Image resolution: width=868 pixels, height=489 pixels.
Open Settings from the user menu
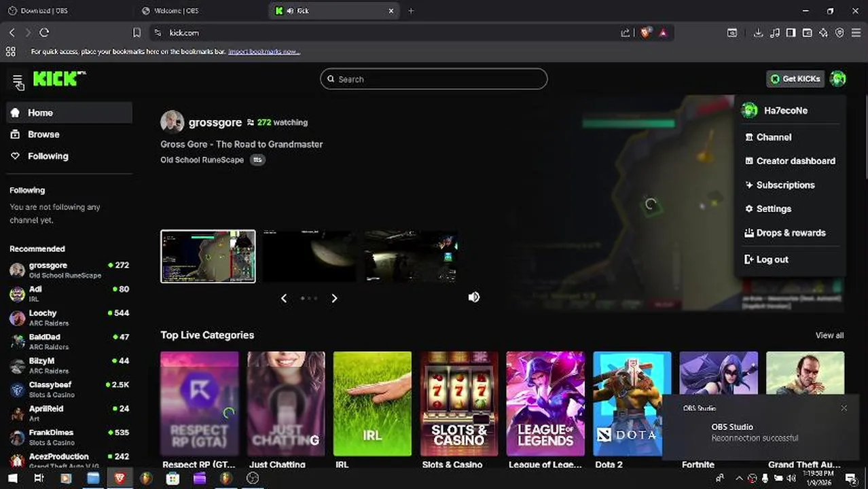pyautogui.click(x=790, y=209)
